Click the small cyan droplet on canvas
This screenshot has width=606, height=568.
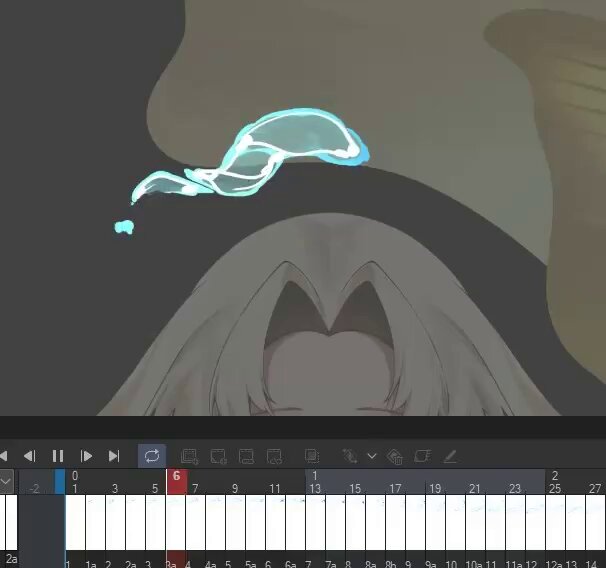pos(124,227)
